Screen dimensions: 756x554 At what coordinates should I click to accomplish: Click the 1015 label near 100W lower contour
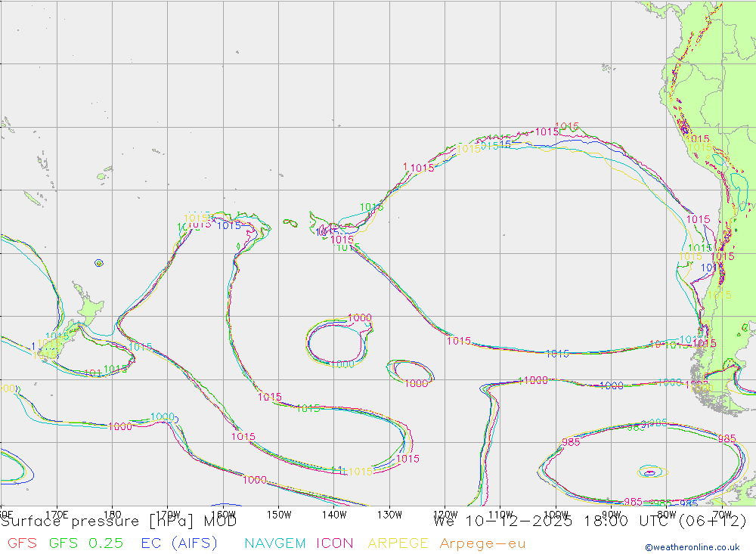point(557,354)
